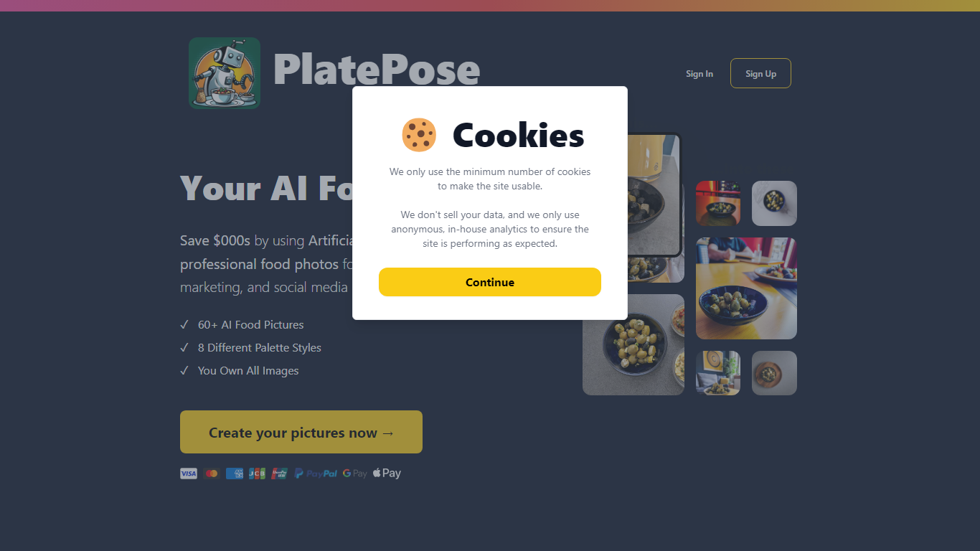Open the PlatePose title text

[x=377, y=70]
